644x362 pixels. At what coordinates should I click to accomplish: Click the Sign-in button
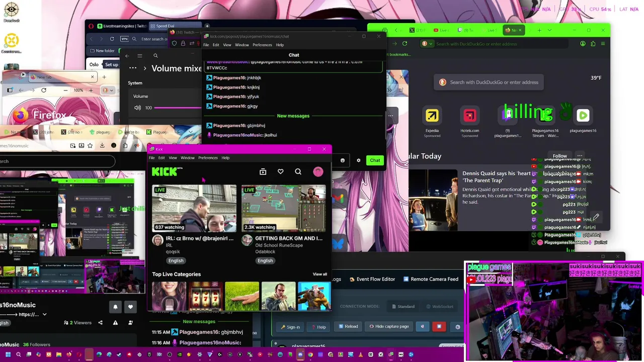pyautogui.click(x=290, y=327)
